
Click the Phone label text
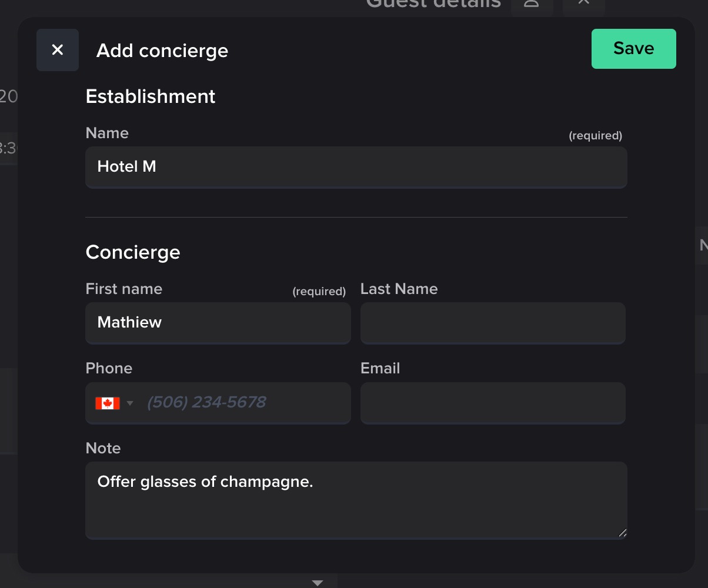pos(109,368)
